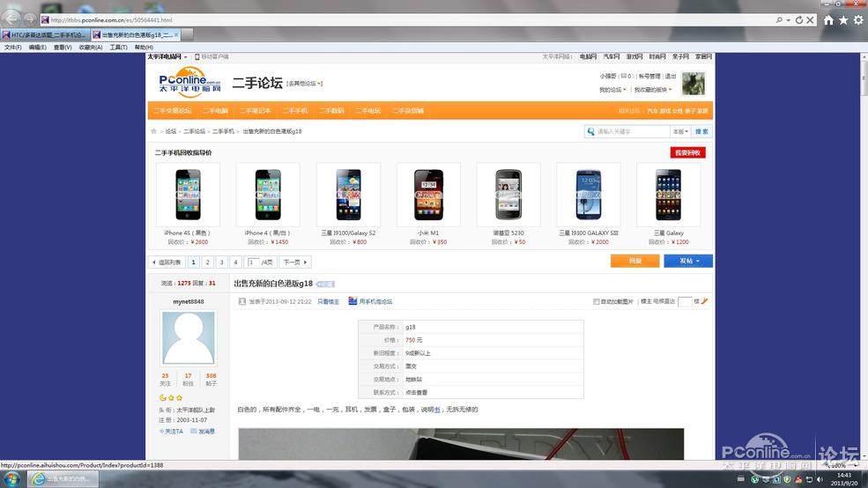Viewport: 868px width, 488px height.
Task: Open the 本版 search scope dropdown
Action: coord(680,131)
